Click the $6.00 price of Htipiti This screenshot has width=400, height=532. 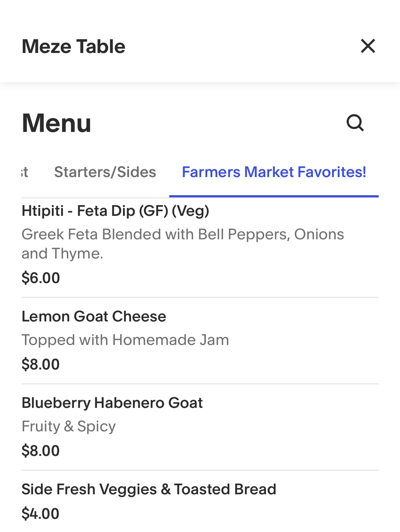pyautogui.click(x=41, y=278)
